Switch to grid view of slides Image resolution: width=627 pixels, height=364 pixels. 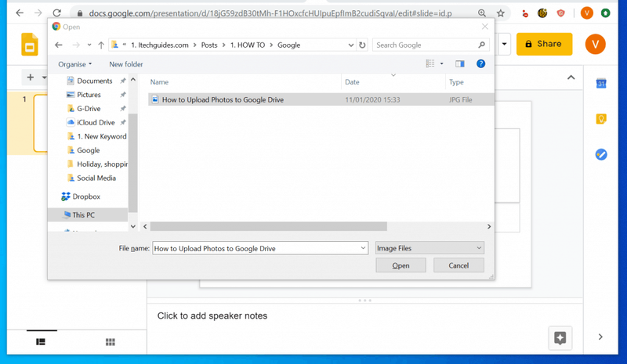[x=111, y=342]
